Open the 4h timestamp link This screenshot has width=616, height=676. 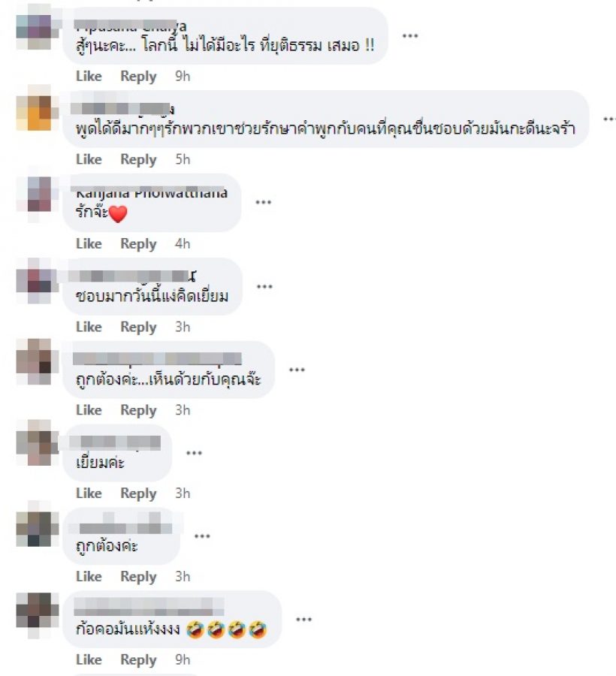click(x=183, y=243)
